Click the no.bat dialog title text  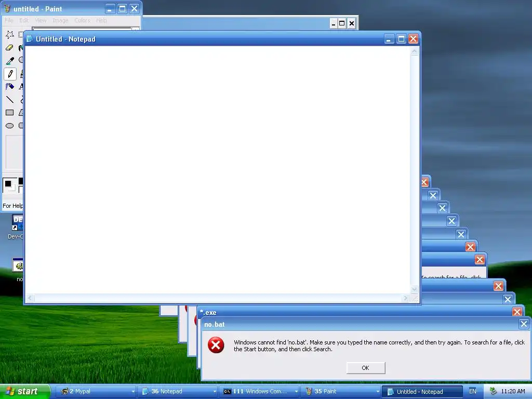point(215,324)
